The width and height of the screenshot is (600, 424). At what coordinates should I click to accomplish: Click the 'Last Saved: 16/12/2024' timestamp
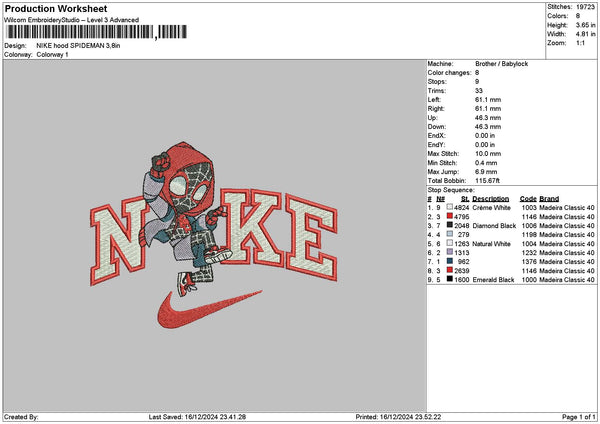[x=197, y=417]
